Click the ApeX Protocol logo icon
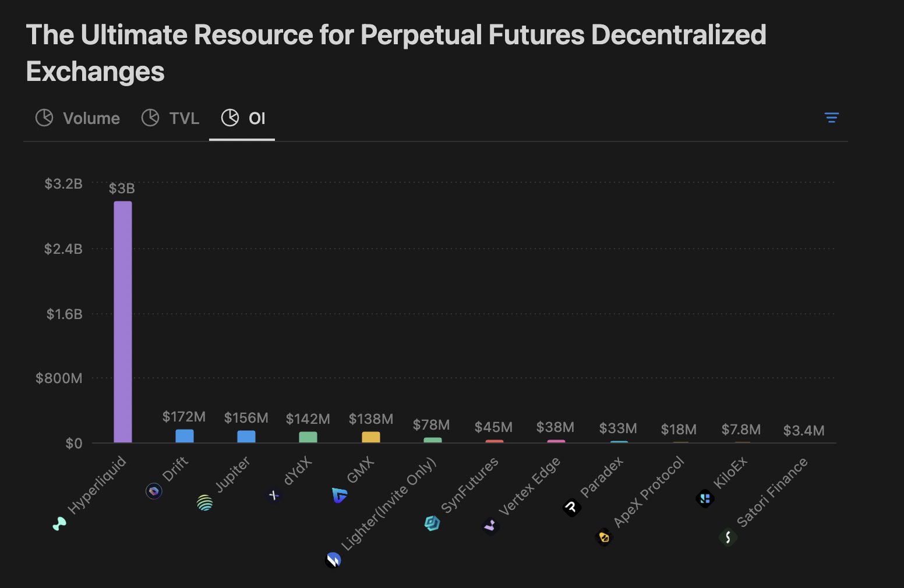Viewport: 904px width, 588px height. pos(604,537)
